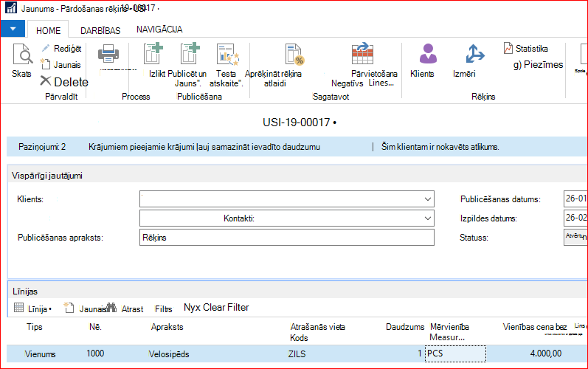Open the Testa atskaite icon
The height and width of the screenshot is (369, 588).
[228, 55]
